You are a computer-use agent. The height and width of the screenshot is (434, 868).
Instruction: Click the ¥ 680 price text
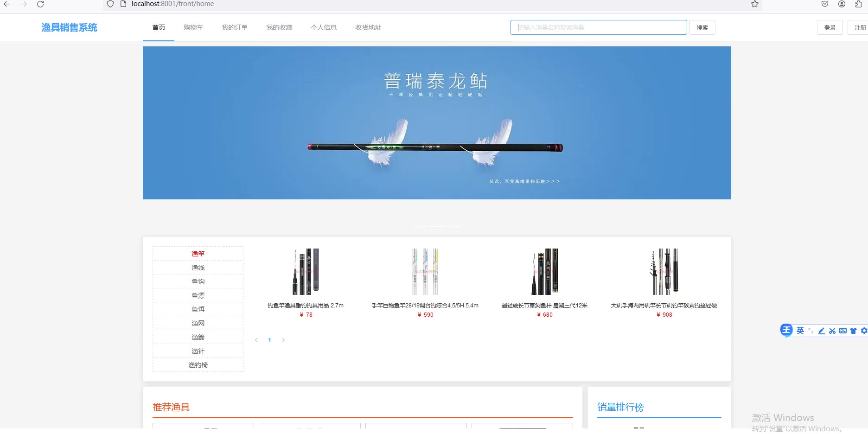pos(545,315)
